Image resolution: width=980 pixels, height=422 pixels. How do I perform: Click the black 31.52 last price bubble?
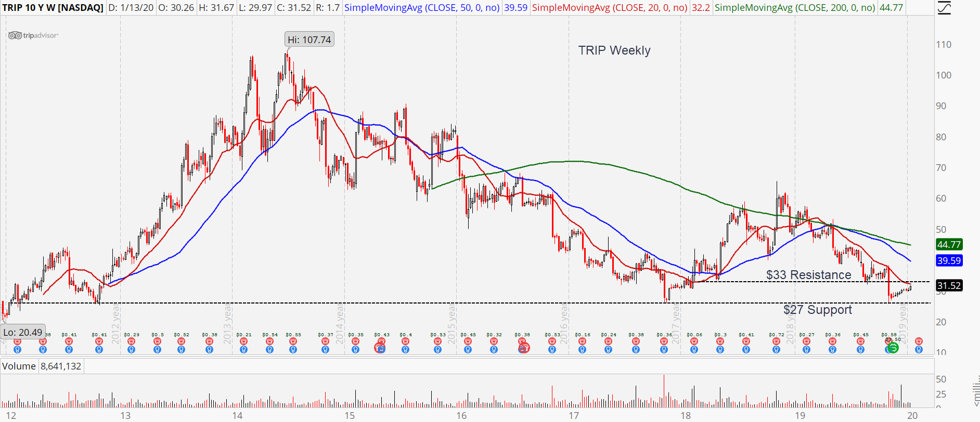949,285
